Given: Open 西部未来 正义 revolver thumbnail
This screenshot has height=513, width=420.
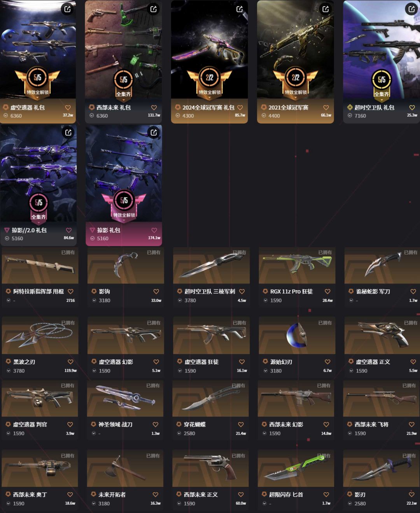Looking at the screenshot, I should pyautogui.click(x=210, y=468).
